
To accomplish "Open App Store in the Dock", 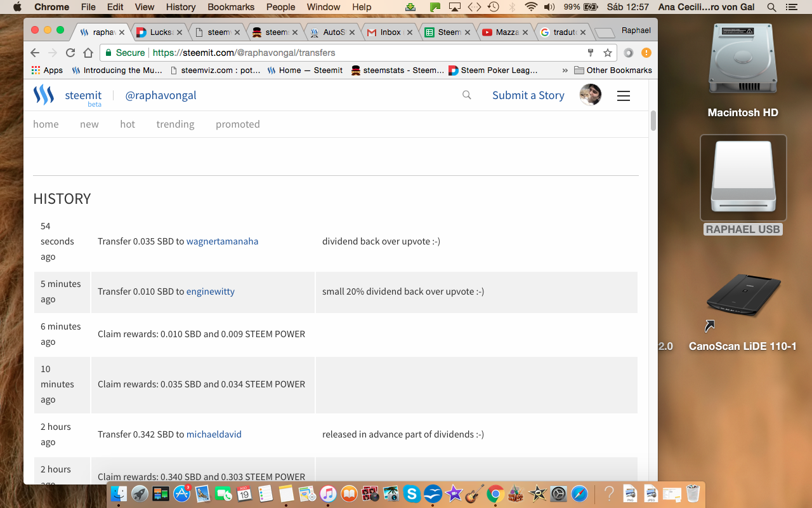I will point(181,493).
